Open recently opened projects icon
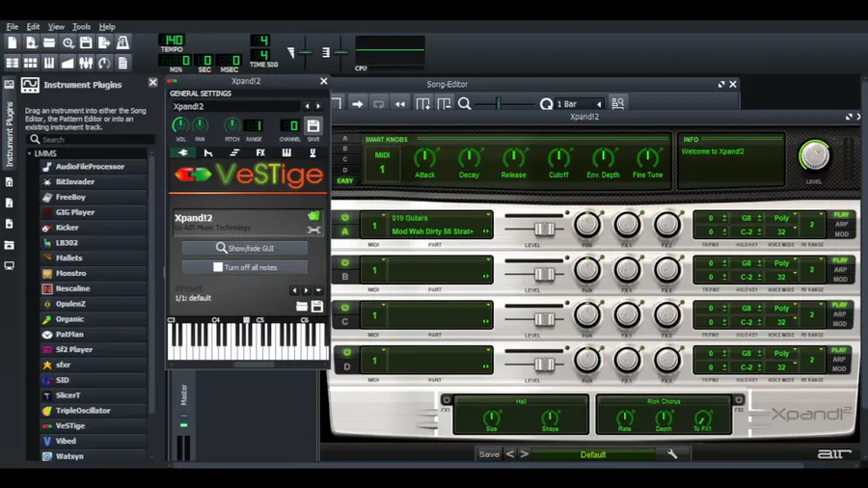Screen dimensions: 868x488 pyautogui.click(x=68, y=42)
